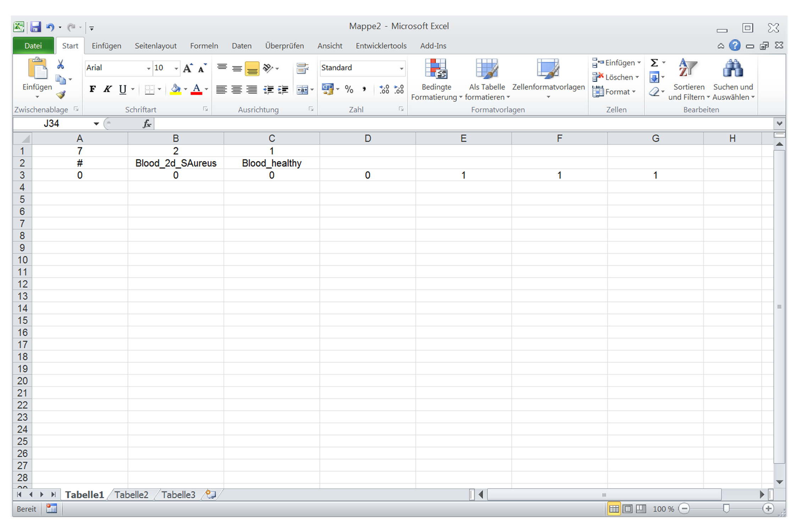Image resolution: width=800 pixels, height=532 pixels.
Task: Click the Cut scissors icon
Action: pos(60,65)
